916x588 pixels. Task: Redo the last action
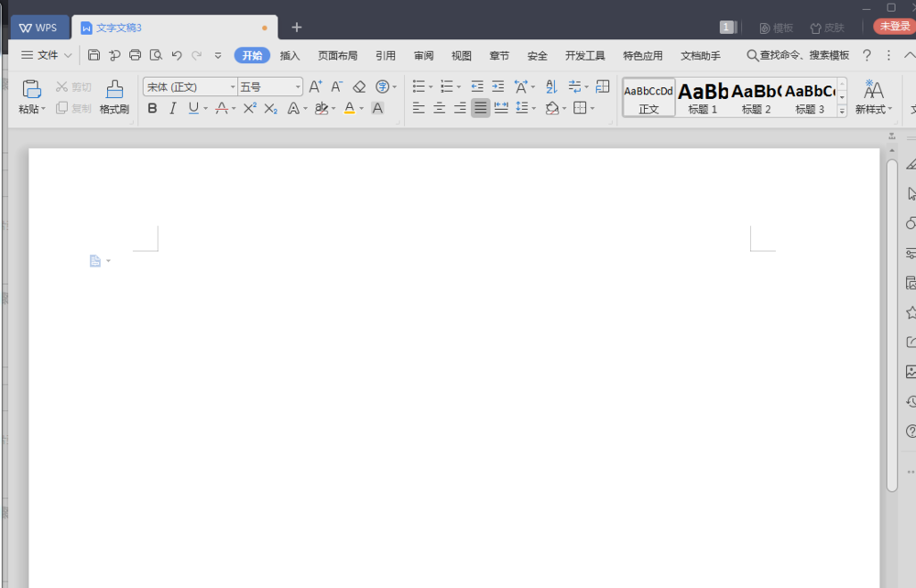pos(196,56)
